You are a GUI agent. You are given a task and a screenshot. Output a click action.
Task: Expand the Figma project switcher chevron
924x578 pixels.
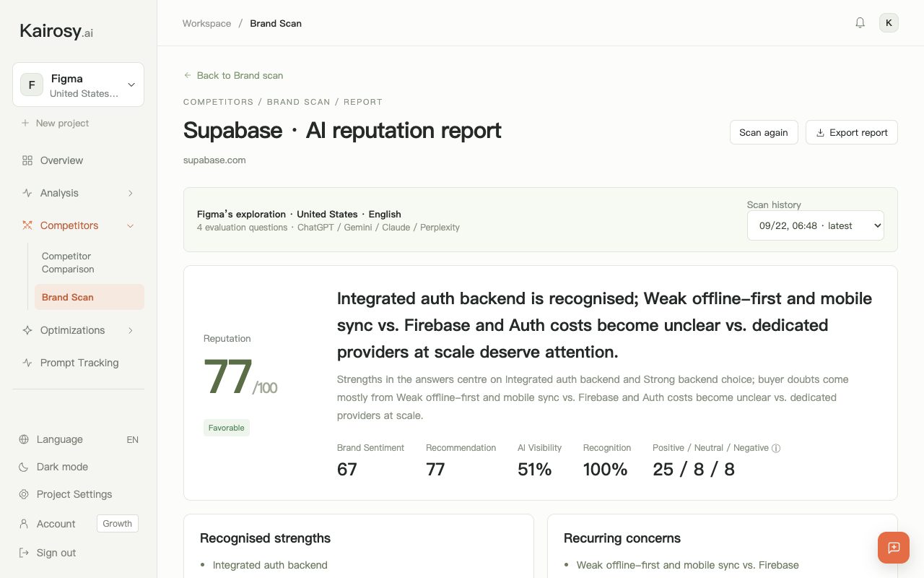pyautogui.click(x=131, y=85)
